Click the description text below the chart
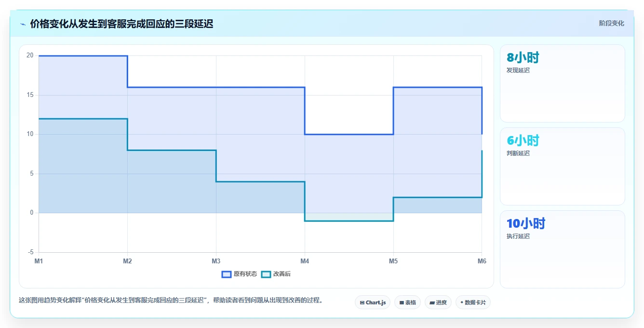This screenshot has width=644, height=328. coord(171,300)
